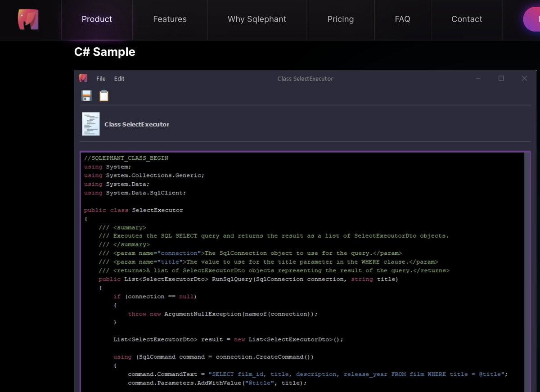Open the Product navigation tab
Screen dimensions: 540x392
click(97, 19)
